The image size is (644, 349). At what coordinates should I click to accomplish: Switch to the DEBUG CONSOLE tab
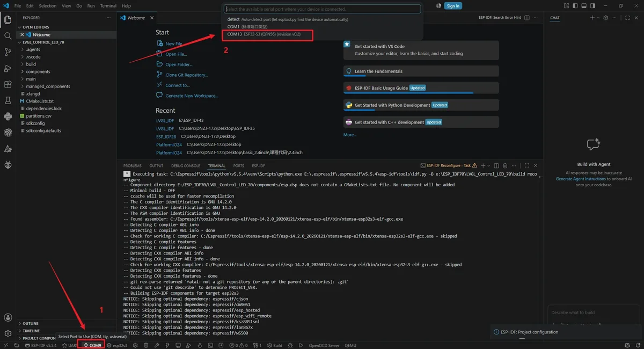pos(185,166)
